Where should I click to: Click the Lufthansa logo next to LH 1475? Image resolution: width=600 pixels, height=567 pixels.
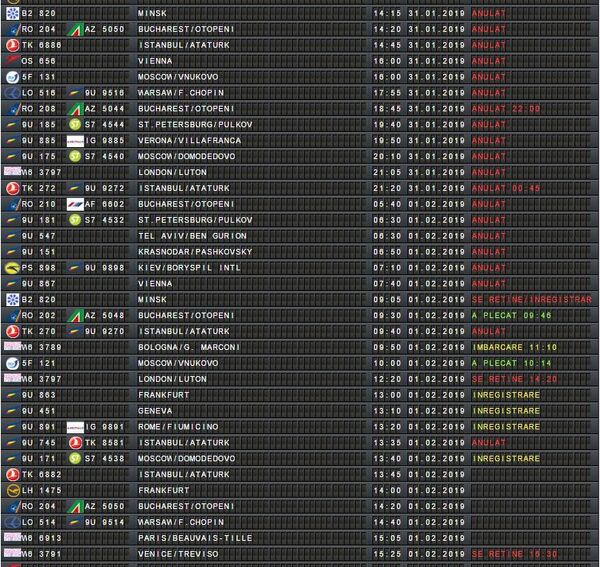click(12, 489)
